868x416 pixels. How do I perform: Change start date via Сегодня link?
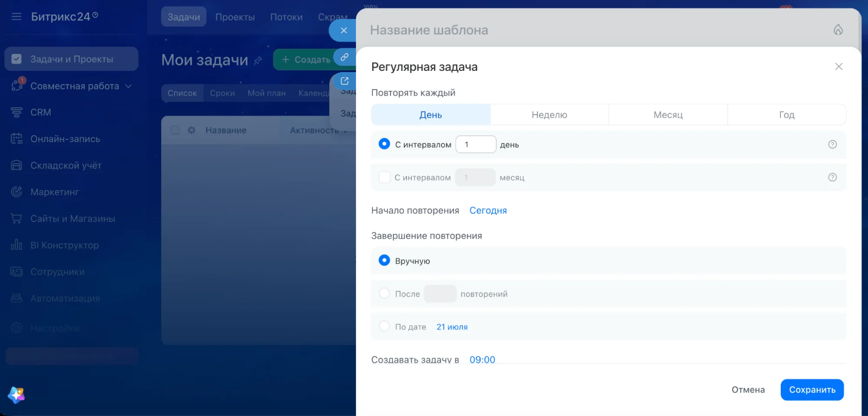(x=488, y=210)
